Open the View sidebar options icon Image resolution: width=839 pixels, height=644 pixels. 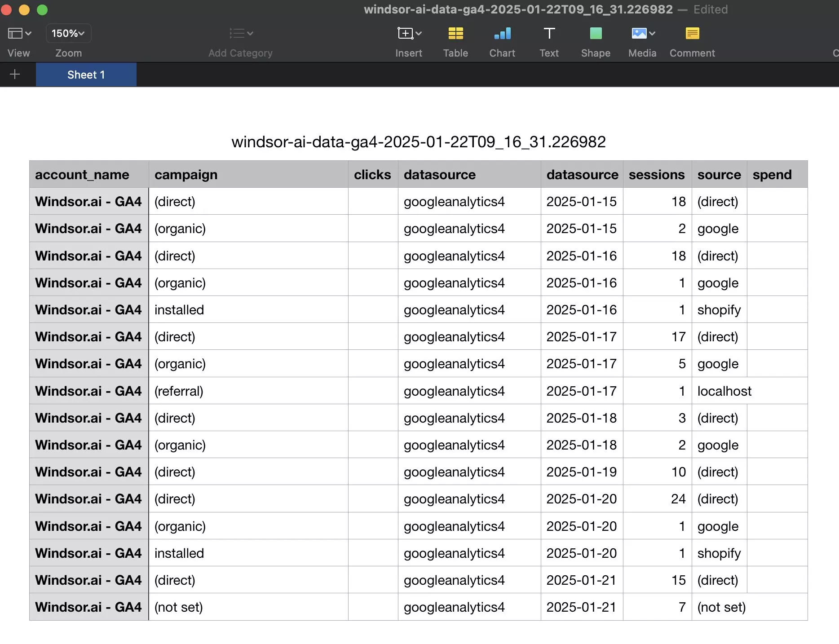click(19, 33)
